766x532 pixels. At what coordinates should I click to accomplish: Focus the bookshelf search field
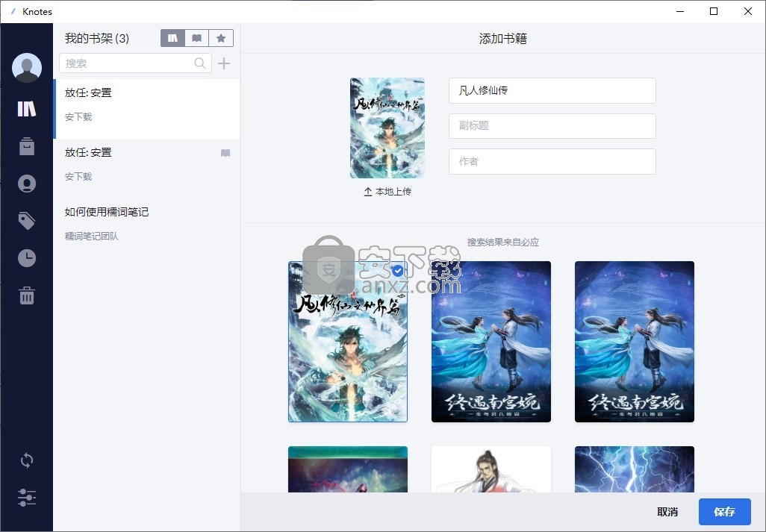pyautogui.click(x=135, y=63)
